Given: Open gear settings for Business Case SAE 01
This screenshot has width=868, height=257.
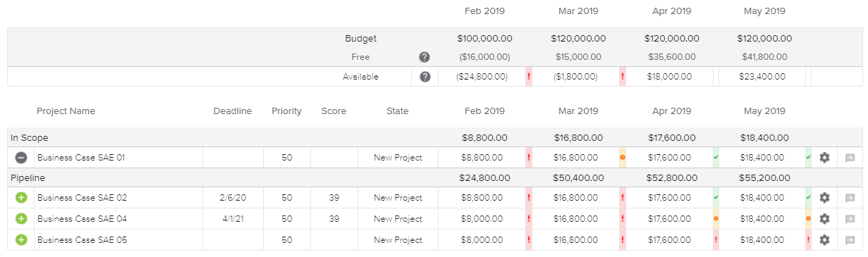Looking at the screenshot, I should point(824,158).
